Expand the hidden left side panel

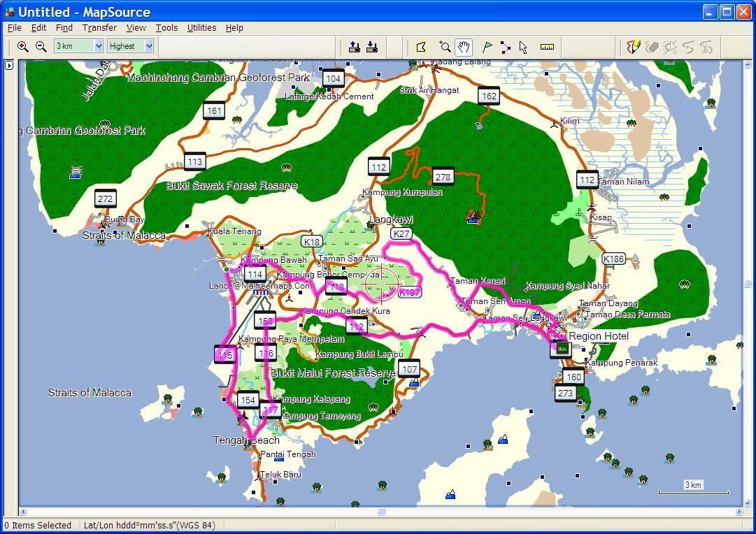click(x=9, y=65)
